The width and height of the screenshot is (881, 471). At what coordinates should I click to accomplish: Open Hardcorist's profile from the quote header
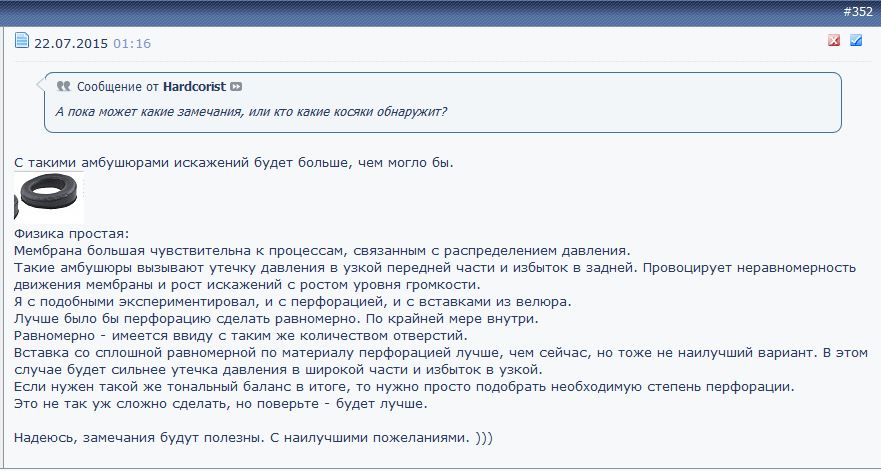pyautogui.click(x=194, y=86)
